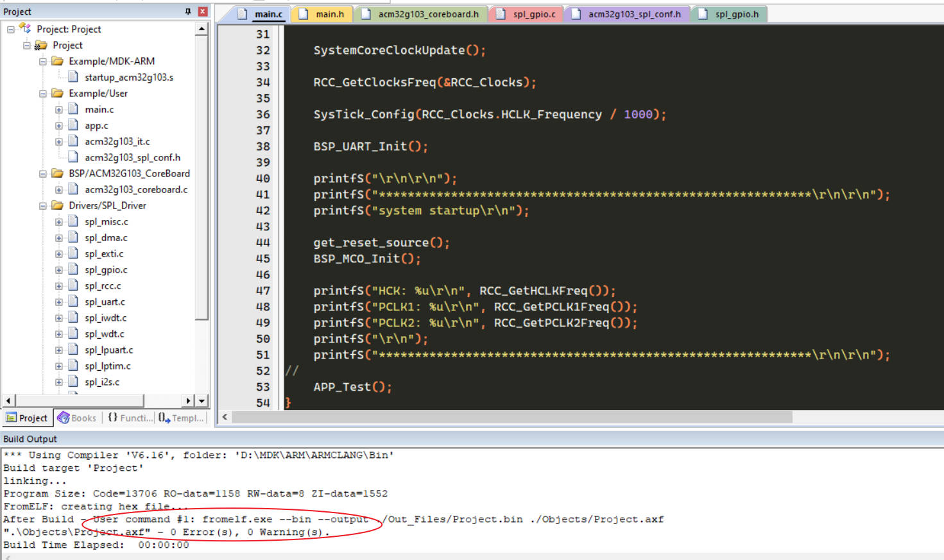
Task: Expand spl_gpio.c tree node
Action: [59, 269]
